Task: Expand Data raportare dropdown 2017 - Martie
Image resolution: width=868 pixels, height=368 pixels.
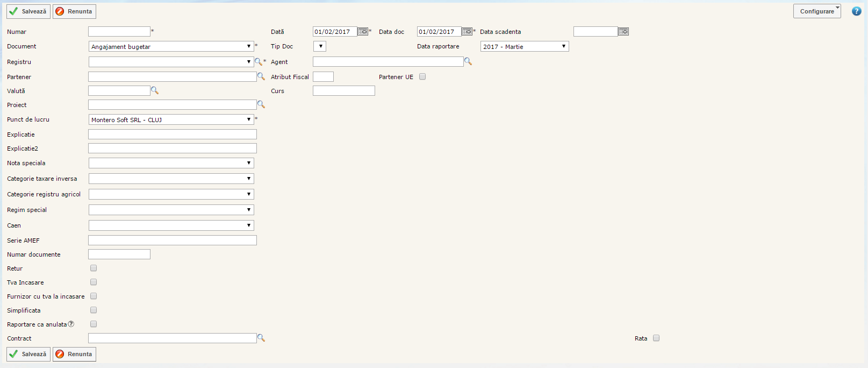Action: coord(524,47)
